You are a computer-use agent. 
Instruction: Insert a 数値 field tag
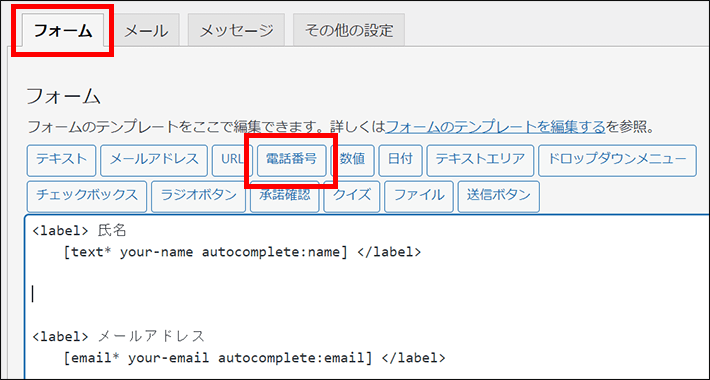pyautogui.click(x=352, y=160)
